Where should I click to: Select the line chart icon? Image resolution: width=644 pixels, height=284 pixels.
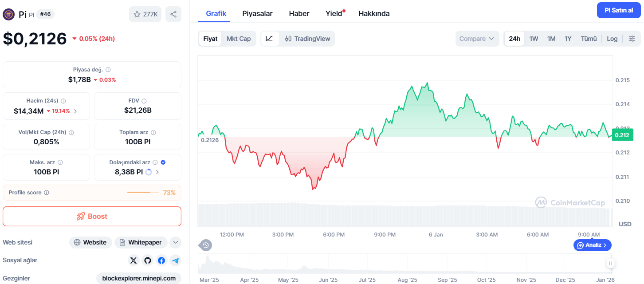[270, 39]
